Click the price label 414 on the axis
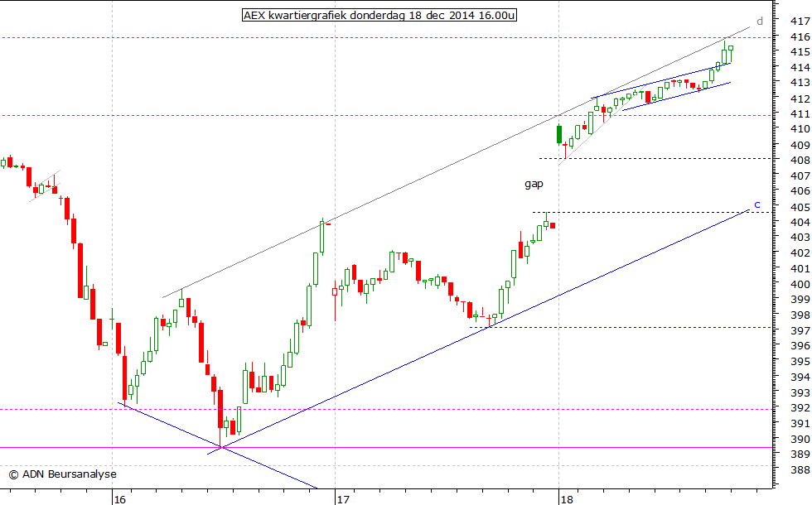Image resolution: width=812 pixels, height=505 pixels. click(x=800, y=67)
